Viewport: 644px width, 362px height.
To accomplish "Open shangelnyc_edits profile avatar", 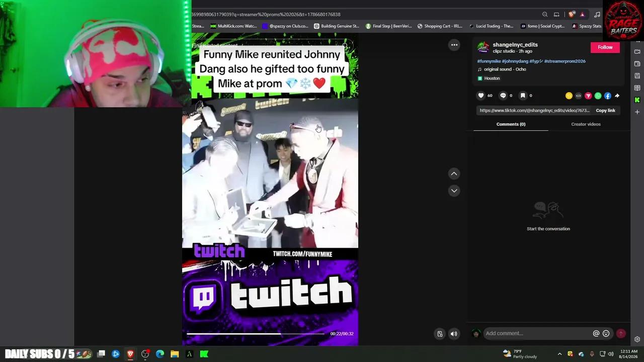I will point(483,47).
